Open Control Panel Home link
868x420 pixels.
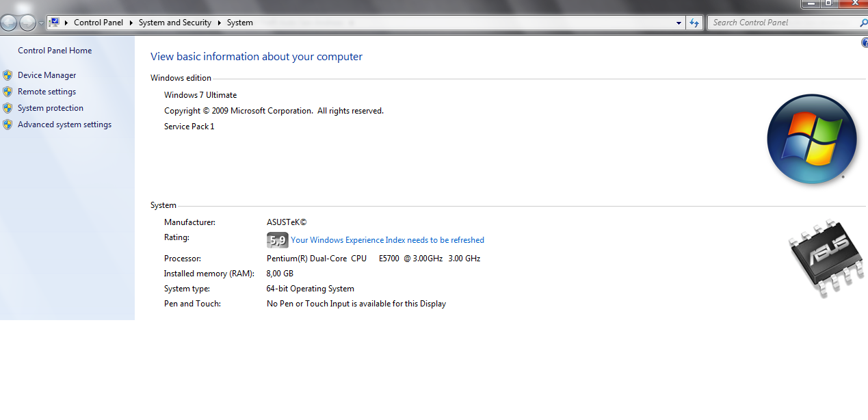55,51
